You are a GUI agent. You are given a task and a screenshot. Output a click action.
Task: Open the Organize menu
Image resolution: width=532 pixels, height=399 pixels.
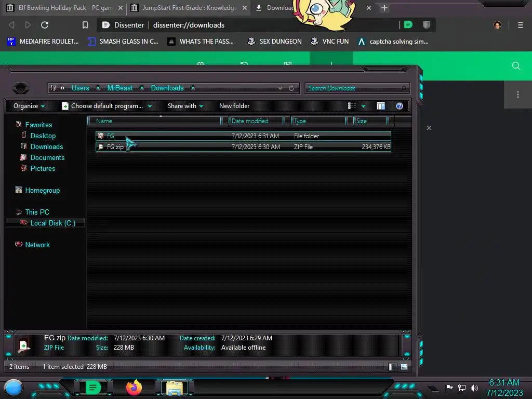coord(29,106)
